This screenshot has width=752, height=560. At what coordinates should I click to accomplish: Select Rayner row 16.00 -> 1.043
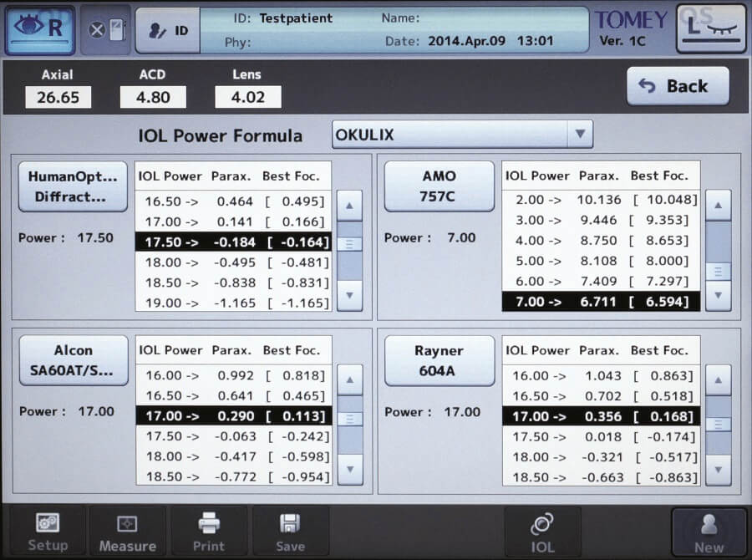pos(602,376)
